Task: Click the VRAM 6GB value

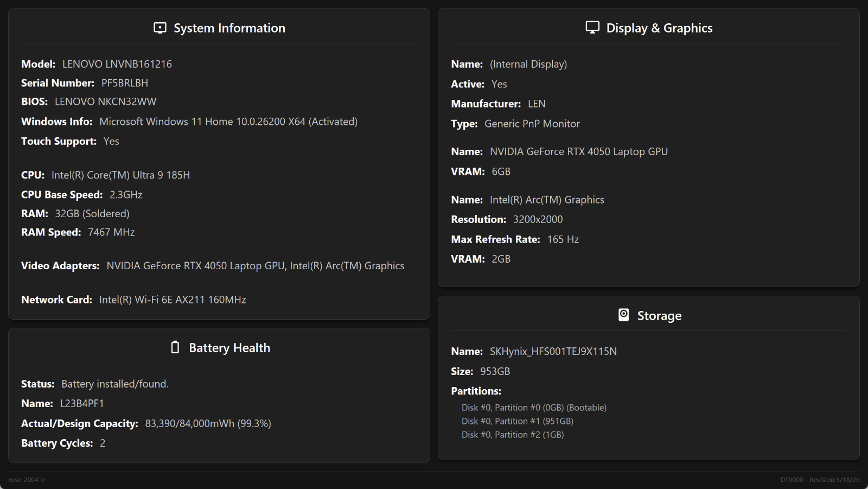Action: pyautogui.click(x=501, y=172)
